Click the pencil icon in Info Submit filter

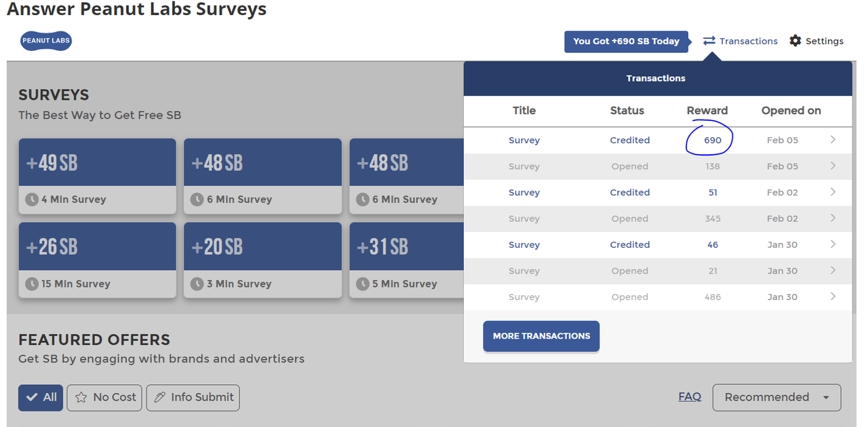coord(160,398)
